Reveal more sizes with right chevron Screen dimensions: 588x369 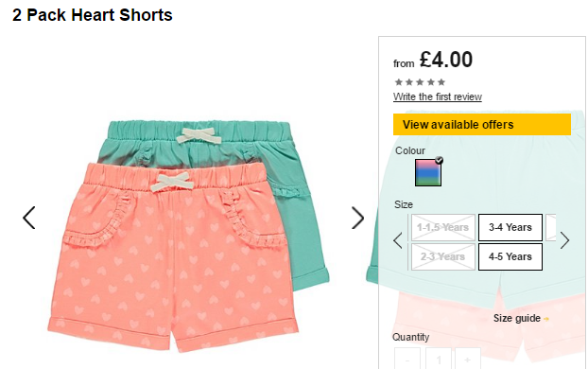564,240
